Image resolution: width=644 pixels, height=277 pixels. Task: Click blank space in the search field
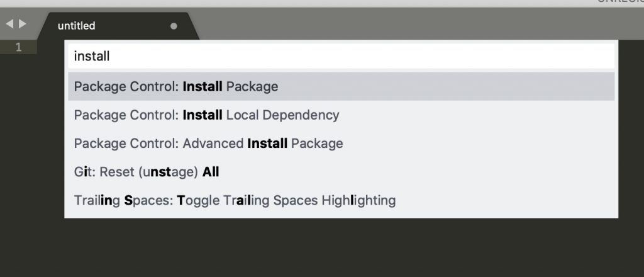click(362, 56)
